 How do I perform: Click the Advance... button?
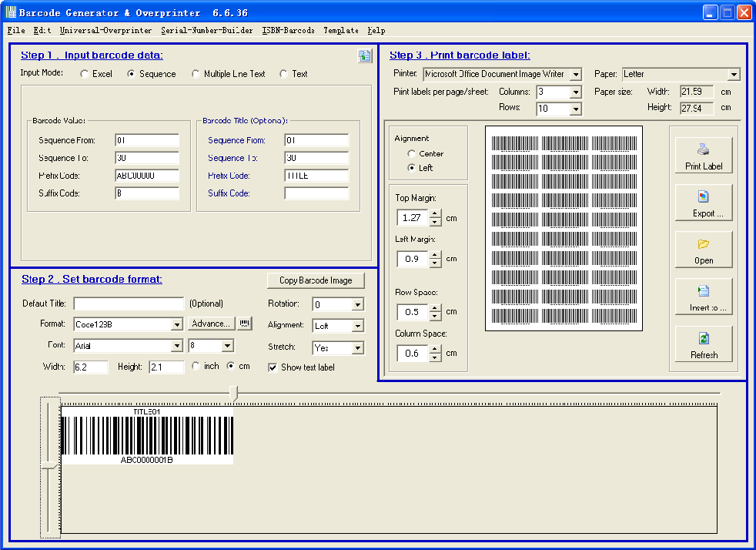[x=212, y=324]
